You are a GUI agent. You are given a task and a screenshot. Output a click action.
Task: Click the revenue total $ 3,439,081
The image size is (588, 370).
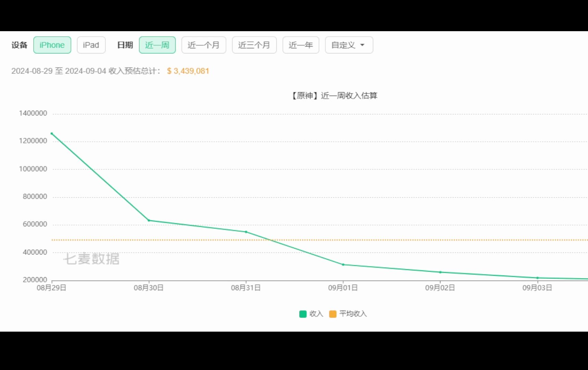188,71
